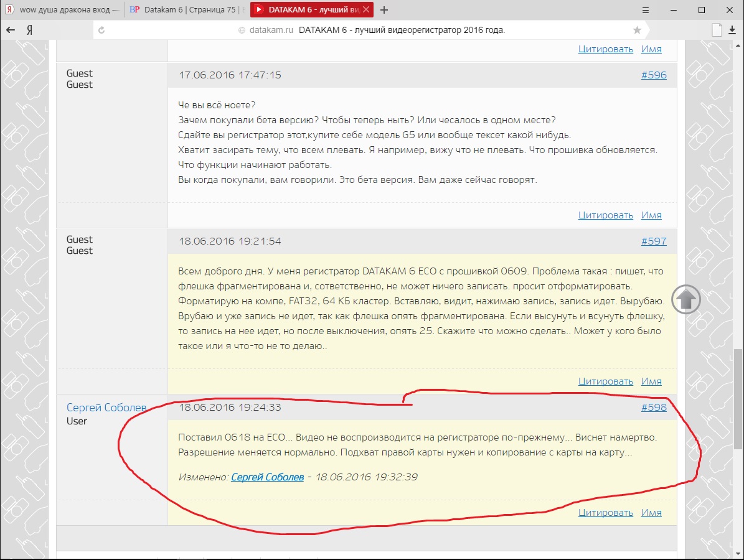
Task: Click the line 'Че вы всё ноете?'
Action: point(217,105)
